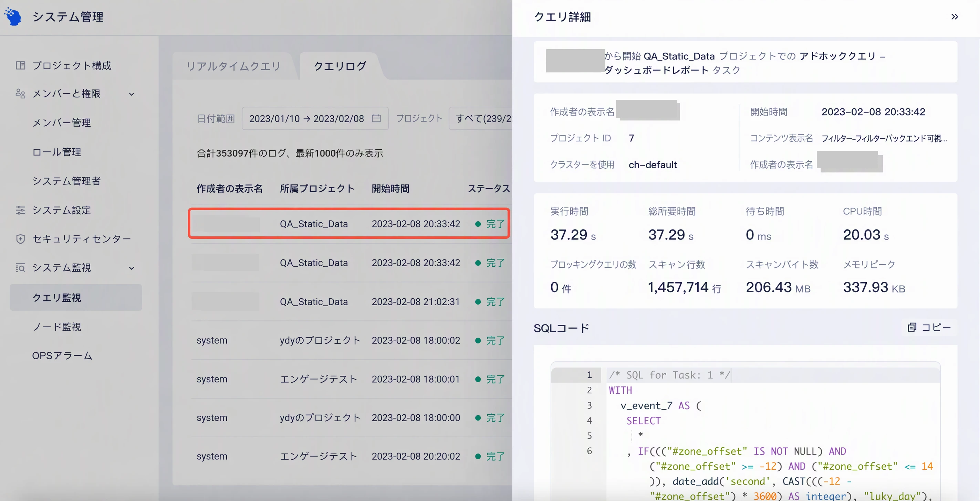Click the メンバーと権限 people icon
Viewport: 980px width, 501px height.
click(x=21, y=94)
